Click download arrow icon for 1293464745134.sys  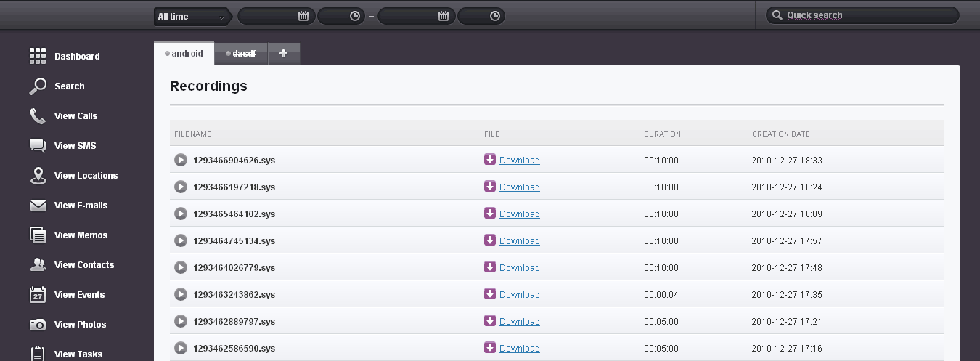pyautogui.click(x=490, y=240)
